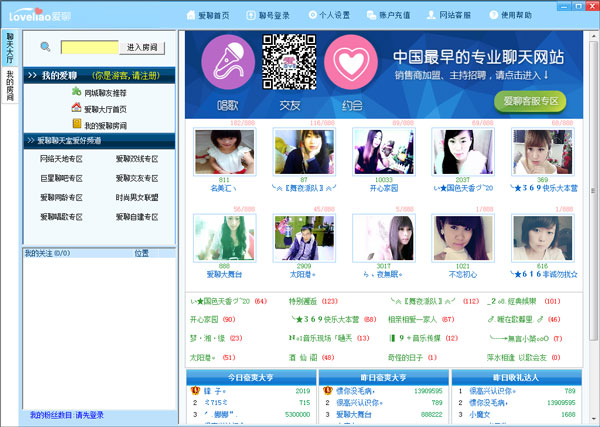600x427 pixels.
Task: Open the 616非诚勿扰 room thumbnail
Action: (543, 238)
